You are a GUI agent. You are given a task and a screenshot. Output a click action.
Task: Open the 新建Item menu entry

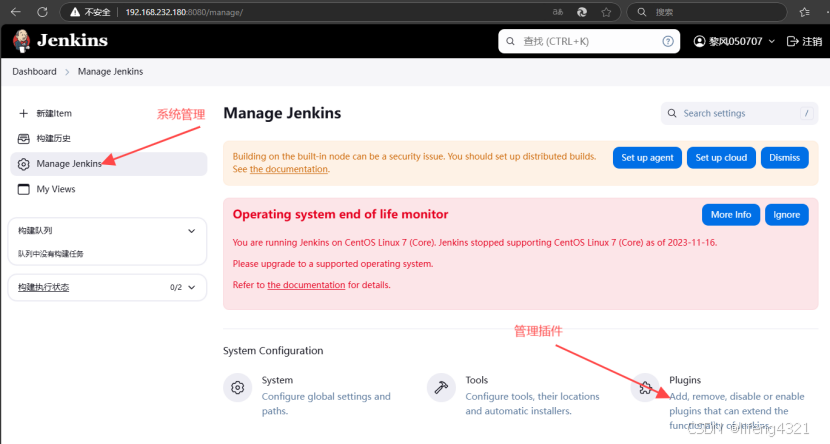pos(109,113)
